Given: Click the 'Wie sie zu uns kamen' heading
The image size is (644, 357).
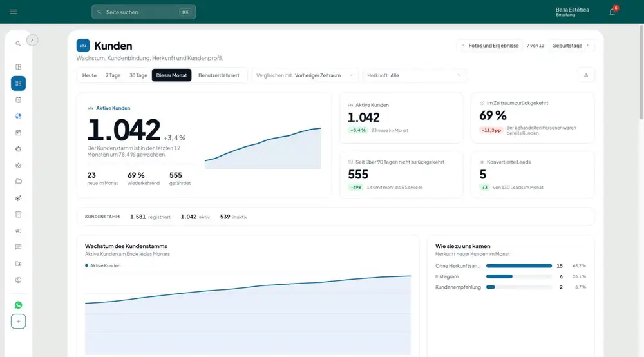Looking at the screenshot, I should (x=463, y=246).
